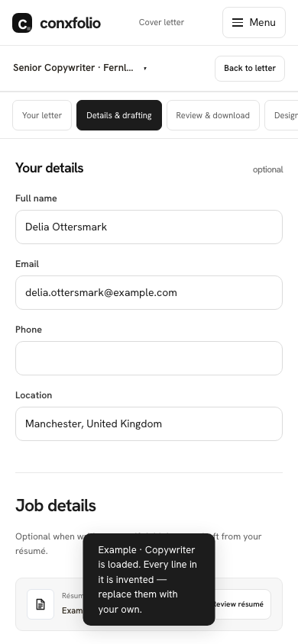Viewport: 298px width, 644px height.
Task: Open the hamburger Menu icon
Action: pyautogui.click(x=238, y=23)
